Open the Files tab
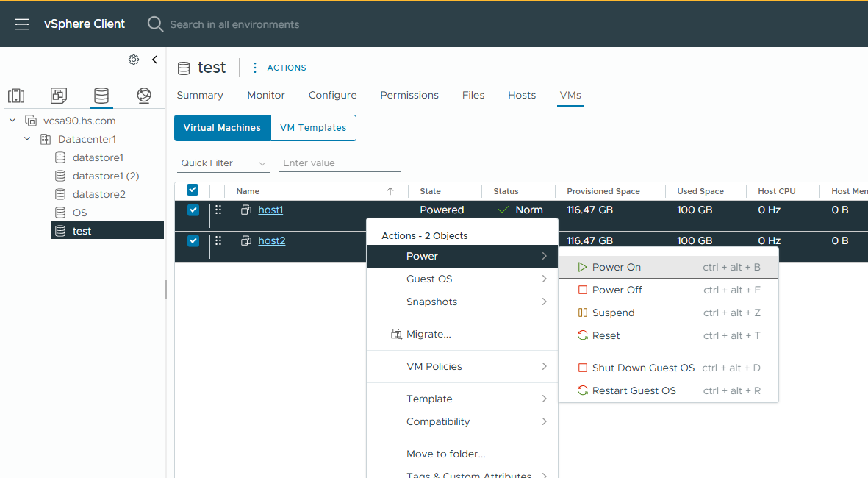868x478 pixels. (473, 96)
